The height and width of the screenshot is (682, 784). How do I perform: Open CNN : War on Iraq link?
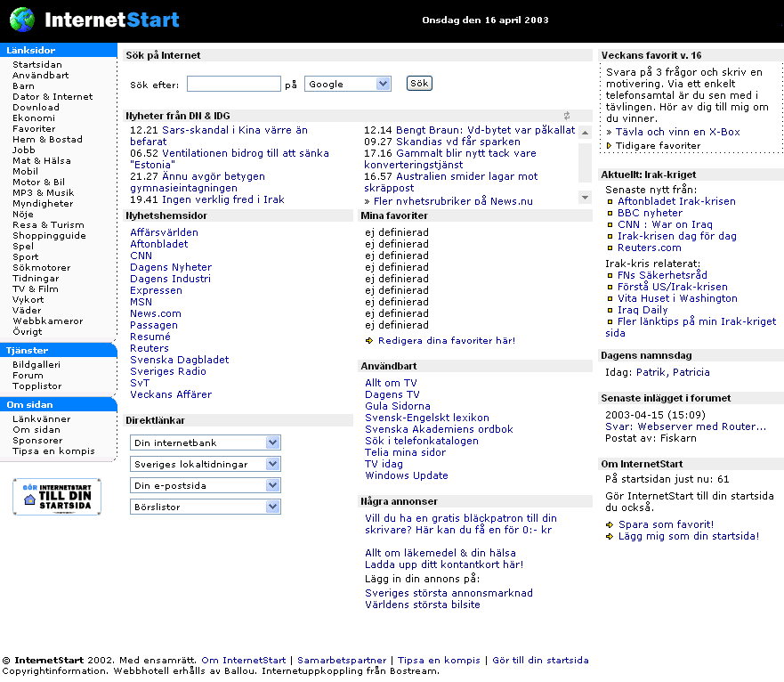(x=665, y=224)
